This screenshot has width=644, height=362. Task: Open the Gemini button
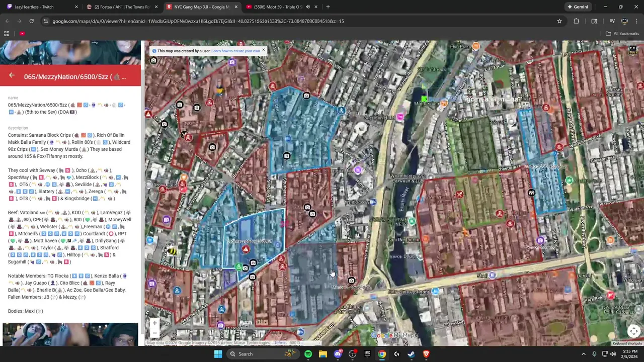point(577,7)
